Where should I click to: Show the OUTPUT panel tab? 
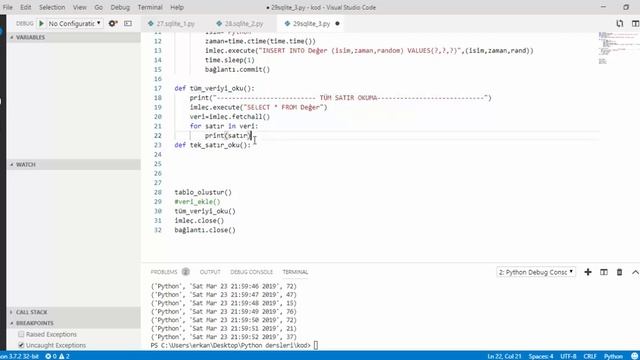[210, 272]
